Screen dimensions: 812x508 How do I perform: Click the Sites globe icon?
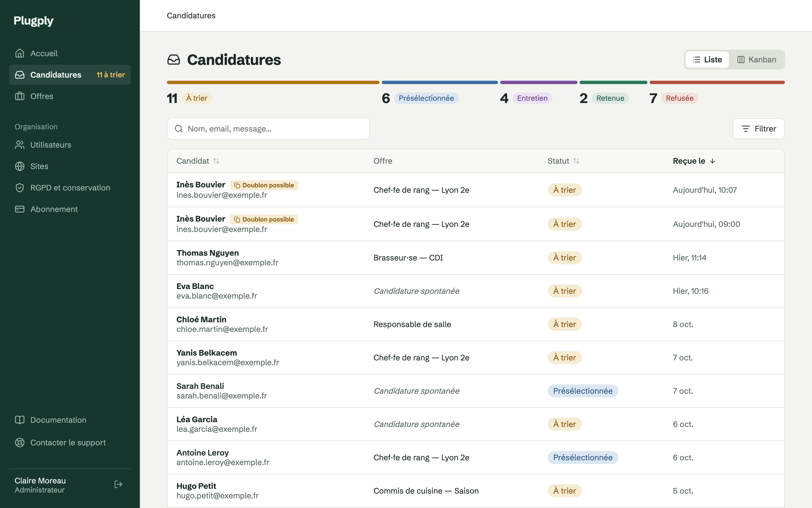[x=20, y=166]
